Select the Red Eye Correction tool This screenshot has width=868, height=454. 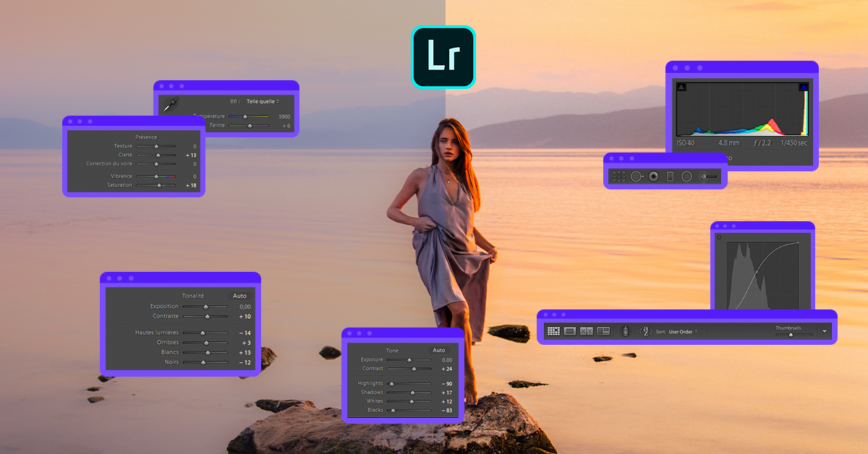[x=654, y=176]
